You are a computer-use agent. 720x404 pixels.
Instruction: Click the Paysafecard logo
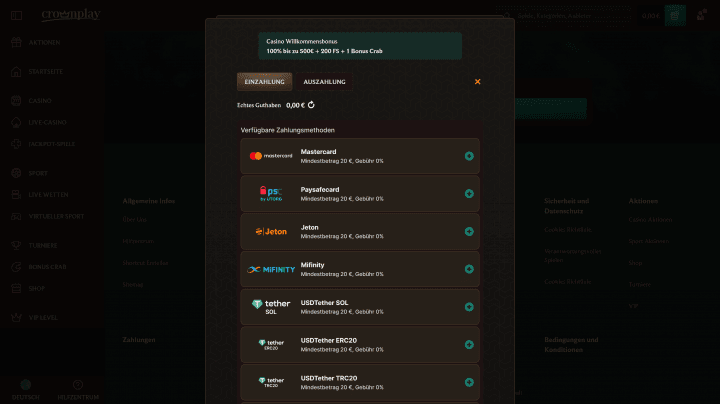tap(270, 194)
